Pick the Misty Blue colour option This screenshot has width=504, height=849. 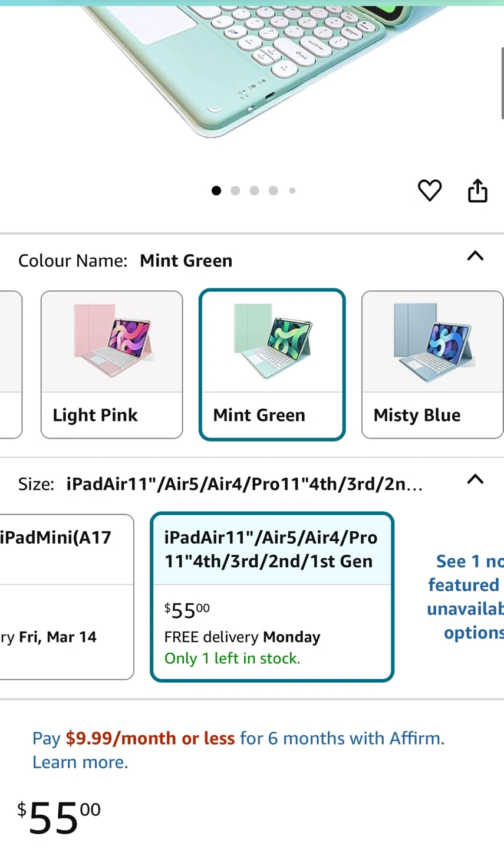[x=432, y=364]
